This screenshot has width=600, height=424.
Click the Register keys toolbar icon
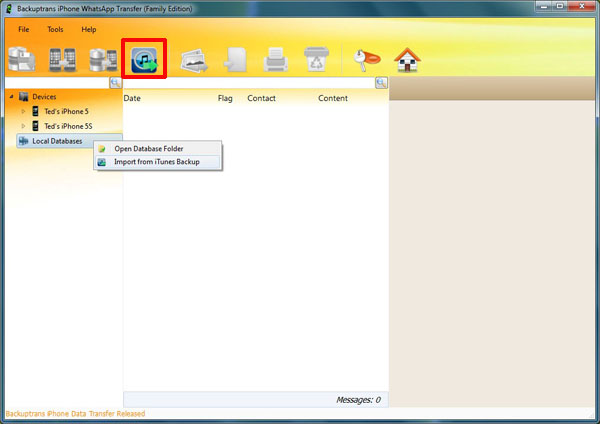click(x=366, y=60)
